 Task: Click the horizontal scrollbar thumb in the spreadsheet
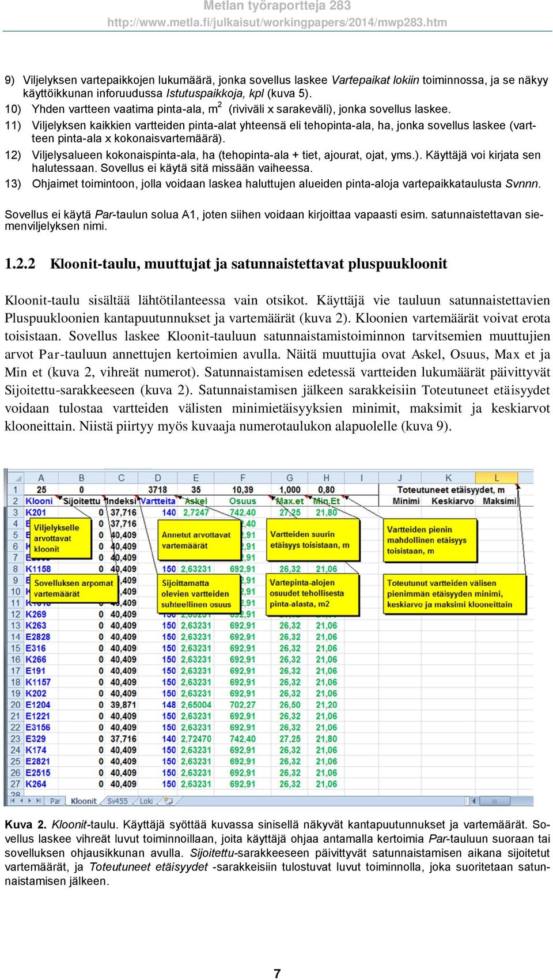click(494, 801)
